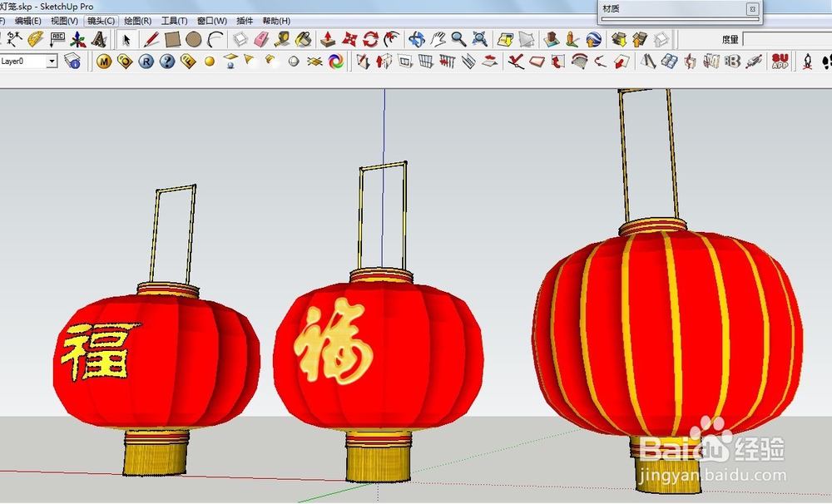The image size is (832, 504).
Task: Click the Add Location Google Earth icon
Action: click(x=594, y=40)
